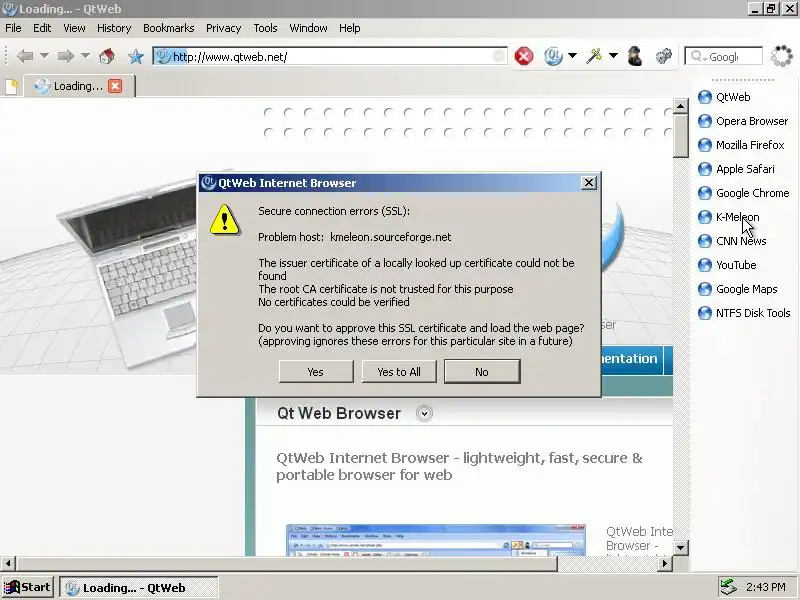800x600 pixels.
Task: Click the dotted toolbar grip handle
Action: click(x=6, y=56)
